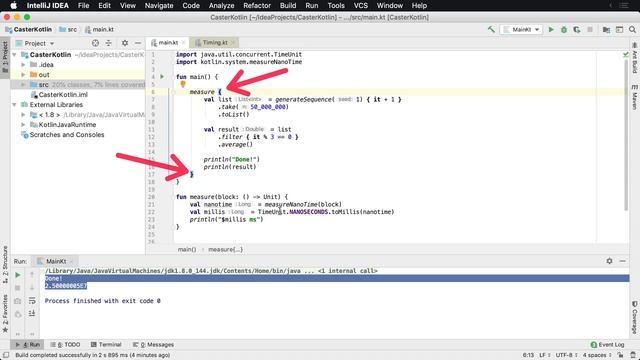Open the Analyze menu
This screenshot has width=640, height=360.
point(221,5)
